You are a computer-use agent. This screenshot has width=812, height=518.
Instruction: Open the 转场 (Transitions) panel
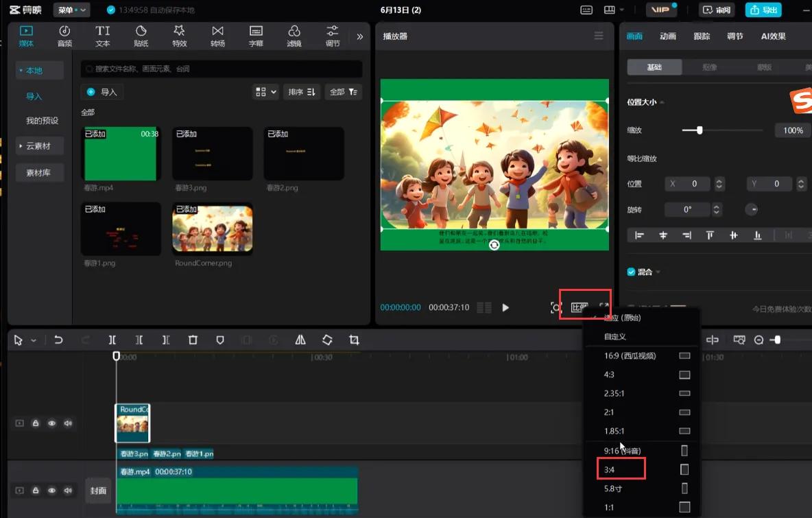coord(217,36)
